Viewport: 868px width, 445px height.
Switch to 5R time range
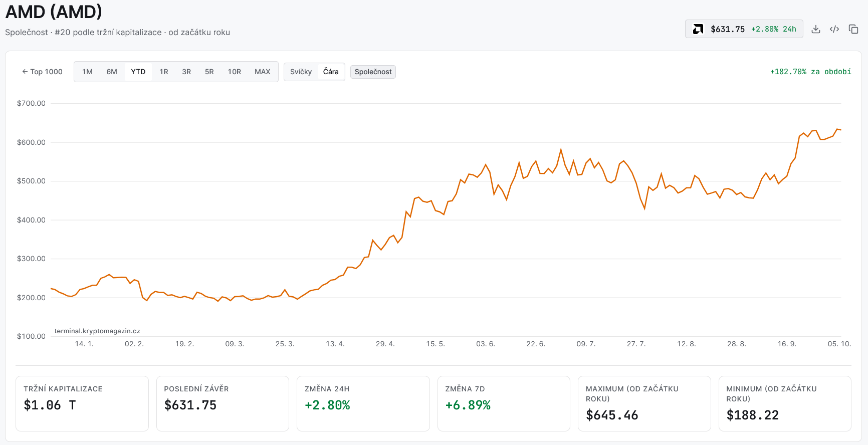pos(209,72)
